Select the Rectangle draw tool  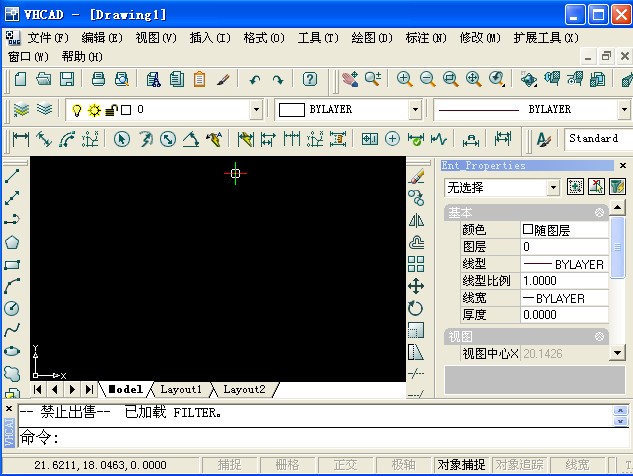pos(12,265)
